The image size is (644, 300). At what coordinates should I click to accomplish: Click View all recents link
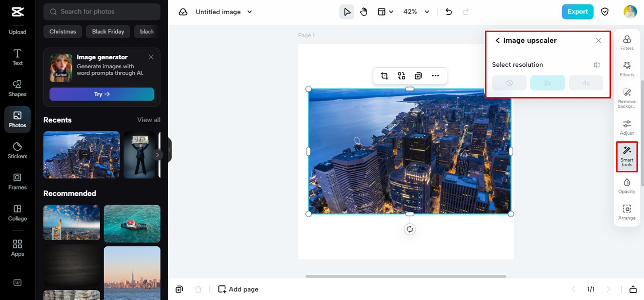(x=149, y=120)
